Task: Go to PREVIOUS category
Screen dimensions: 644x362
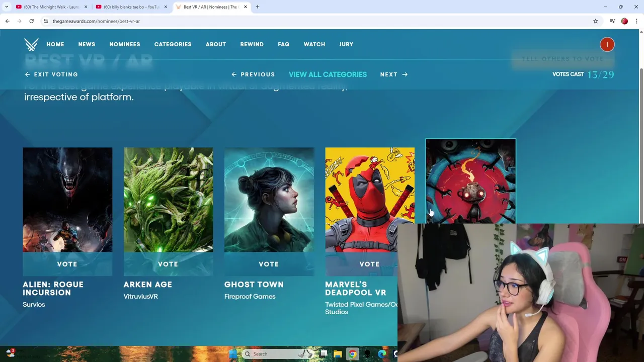Action: coord(253,74)
